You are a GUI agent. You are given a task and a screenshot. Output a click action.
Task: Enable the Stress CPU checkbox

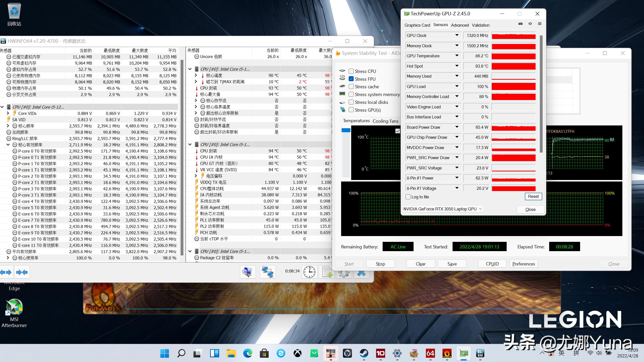pyautogui.click(x=351, y=71)
